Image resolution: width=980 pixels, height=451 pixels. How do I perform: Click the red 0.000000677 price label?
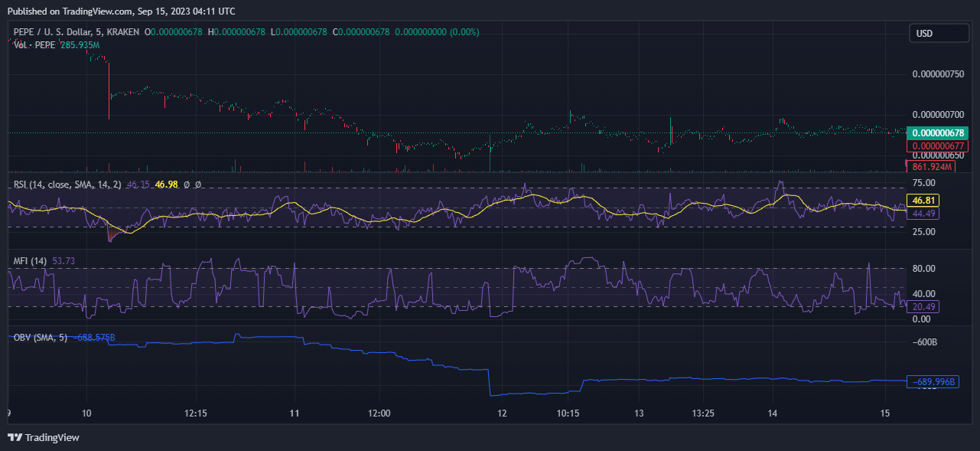tap(937, 146)
